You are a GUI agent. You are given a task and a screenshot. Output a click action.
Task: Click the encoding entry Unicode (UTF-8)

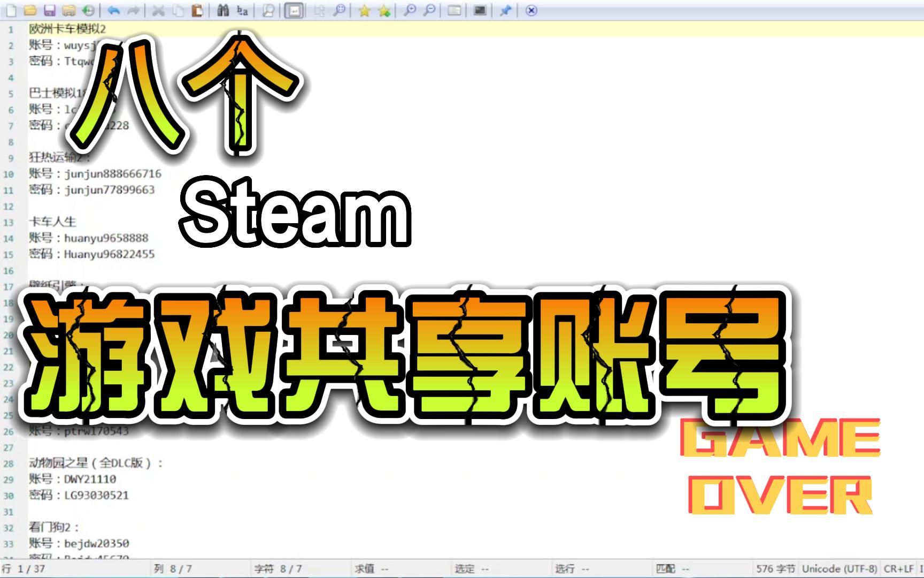840,568
